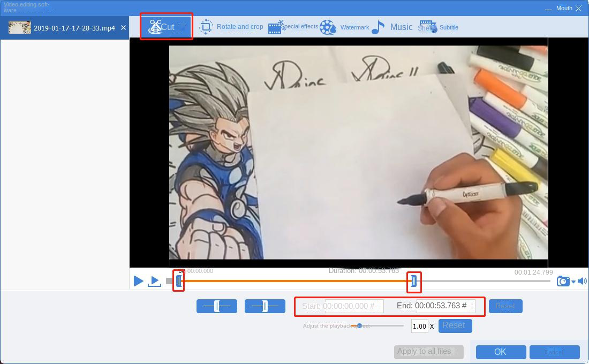Image resolution: width=589 pixels, height=364 pixels.
Task: Click the music note icon
Action: pyautogui.click(x=378, y=27)
